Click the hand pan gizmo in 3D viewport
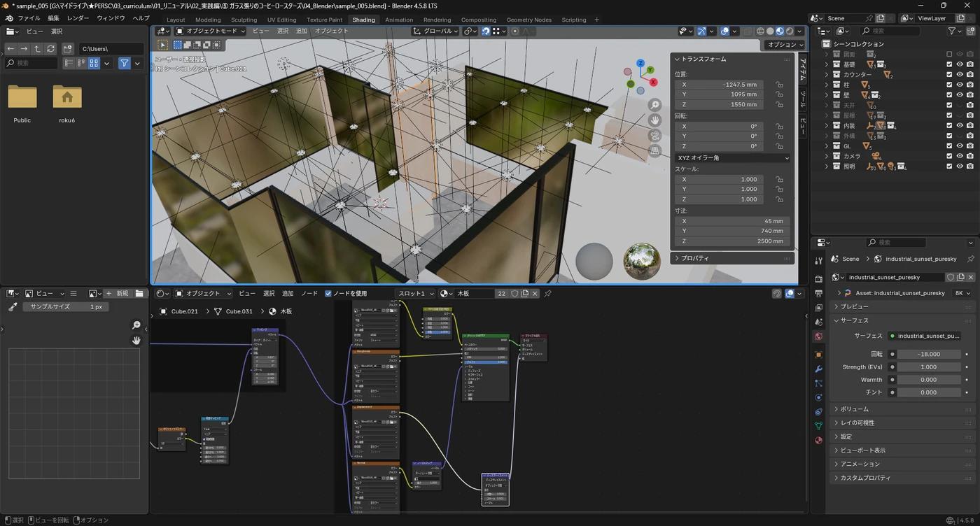The height and width of the screenshot is (526, 980). [655, 120]
